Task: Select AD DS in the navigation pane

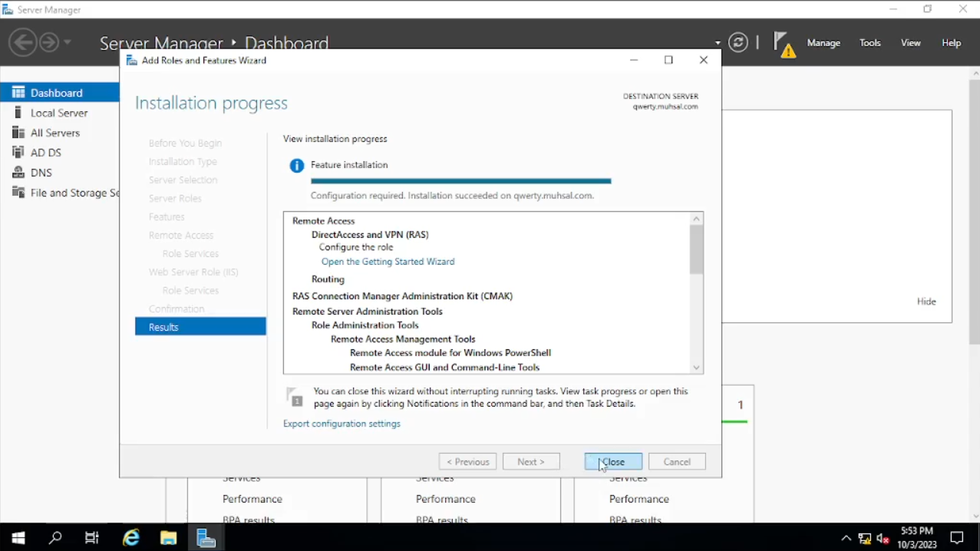Action: pyautogui.click(x=45, y=153)
